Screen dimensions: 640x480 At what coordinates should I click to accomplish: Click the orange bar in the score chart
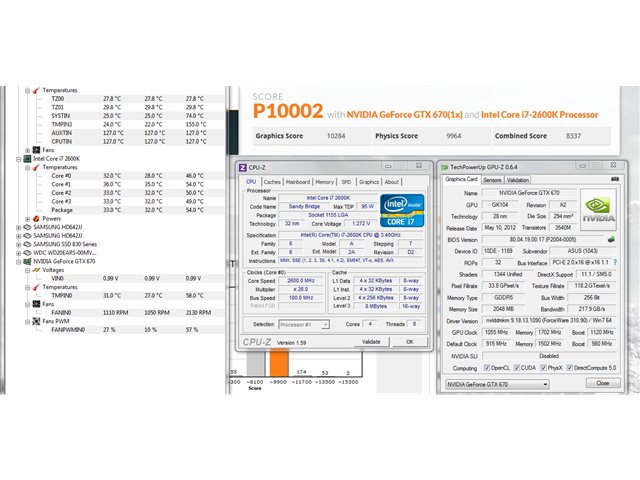point(279,364)
